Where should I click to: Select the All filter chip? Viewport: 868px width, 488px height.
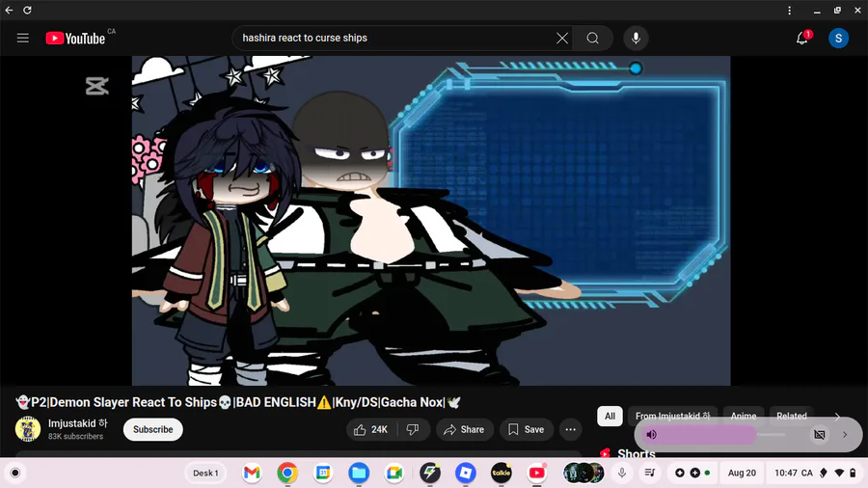point(610,416)
